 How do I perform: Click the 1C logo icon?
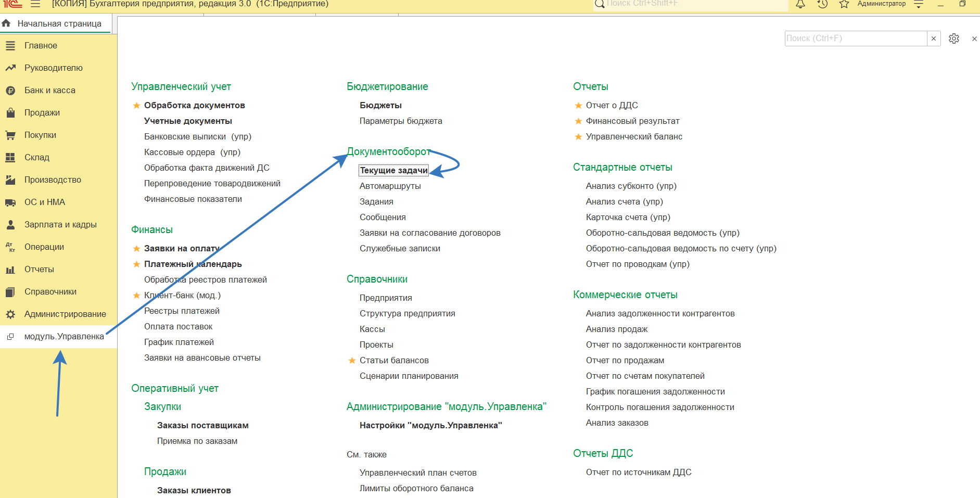pos(13,4)
